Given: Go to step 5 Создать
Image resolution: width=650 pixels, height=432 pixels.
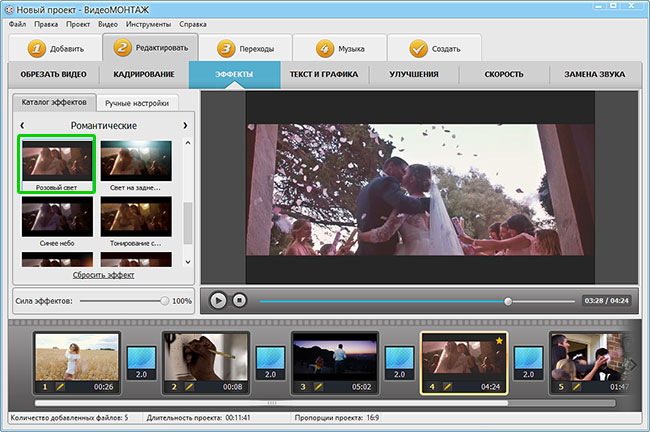Looking at the screenshot, I should (433, 48).
